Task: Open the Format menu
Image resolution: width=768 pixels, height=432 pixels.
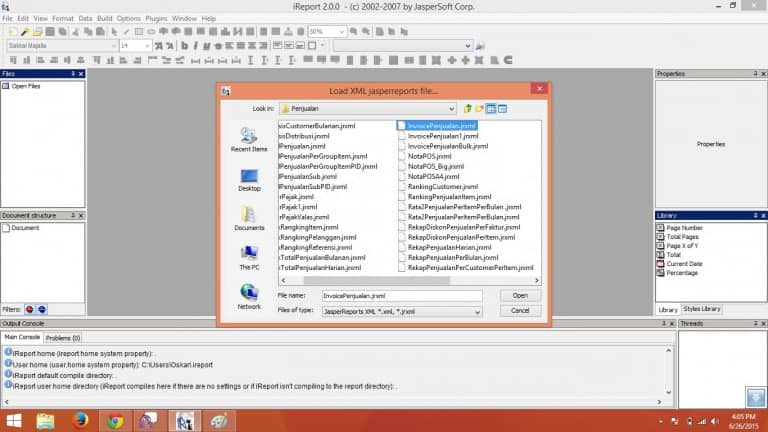Action: tap(63, 19)
